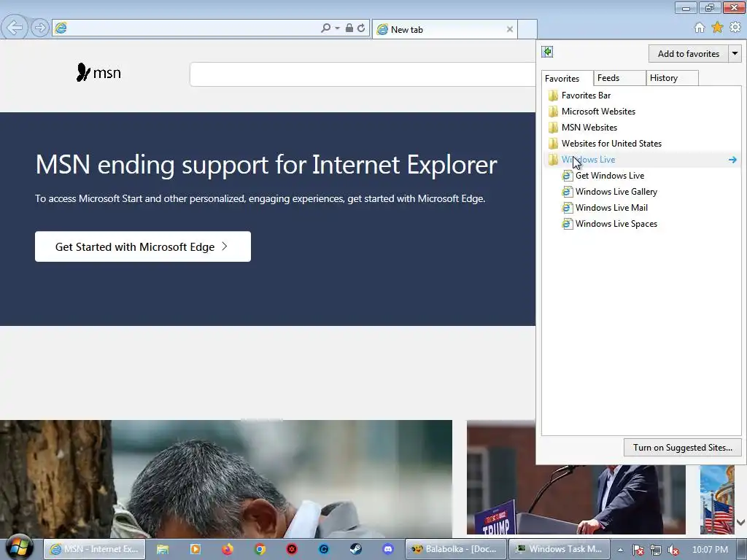This screenshot has height=560, width=747.
Task: Open Action Center flag tray icon
Action: point(638,550)
